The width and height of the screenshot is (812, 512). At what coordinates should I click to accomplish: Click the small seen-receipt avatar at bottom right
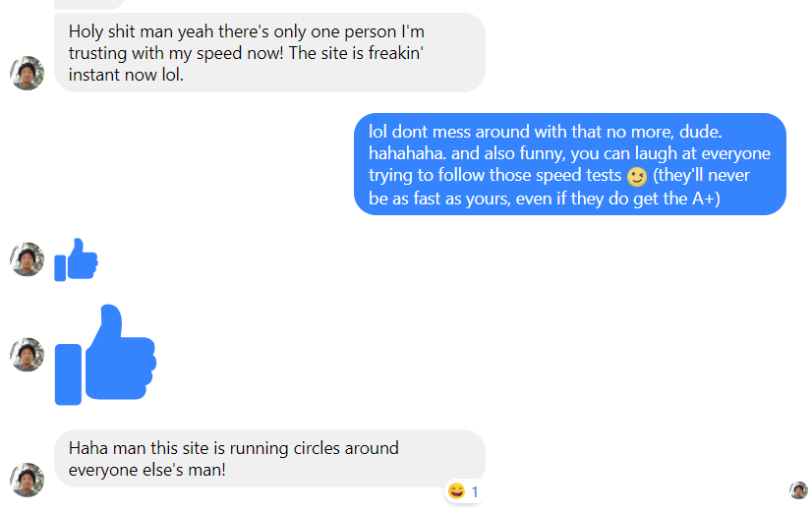click(798, 490)
